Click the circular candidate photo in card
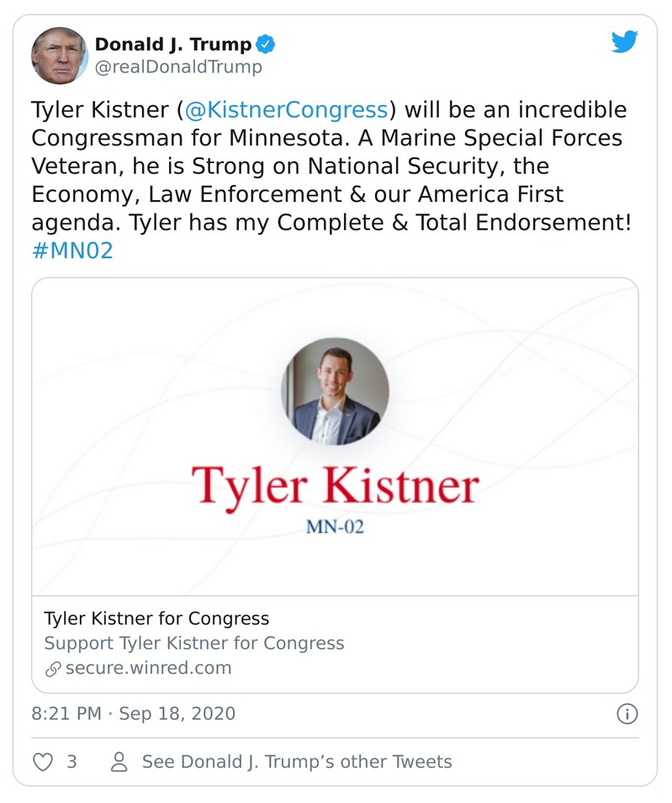672x803 pixels. point(335,391)
